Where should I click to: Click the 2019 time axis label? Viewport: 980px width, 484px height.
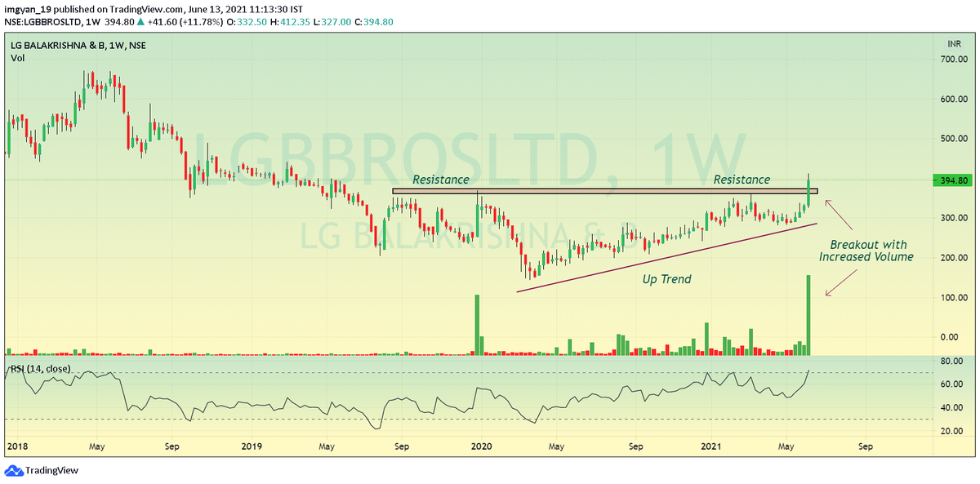252,447
